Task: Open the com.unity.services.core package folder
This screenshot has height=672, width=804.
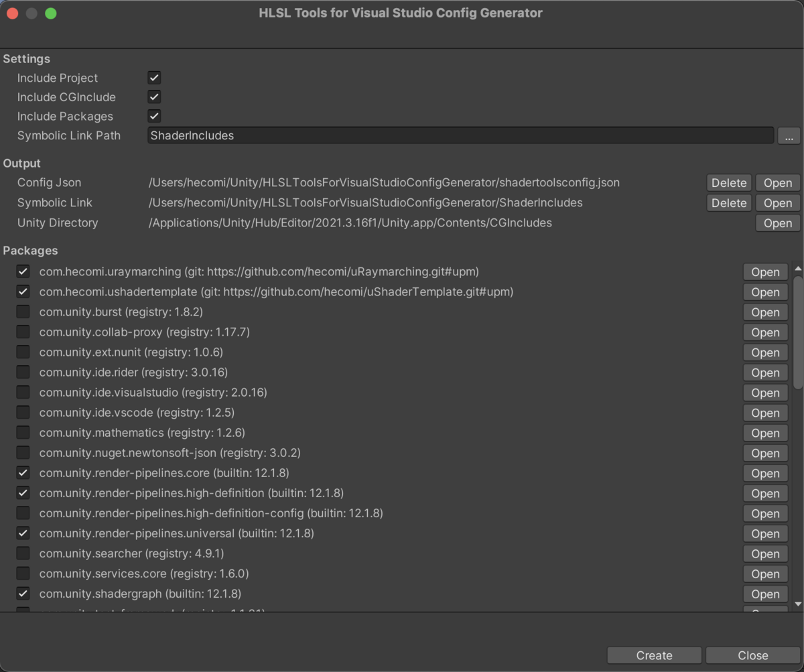Action: 765,574
